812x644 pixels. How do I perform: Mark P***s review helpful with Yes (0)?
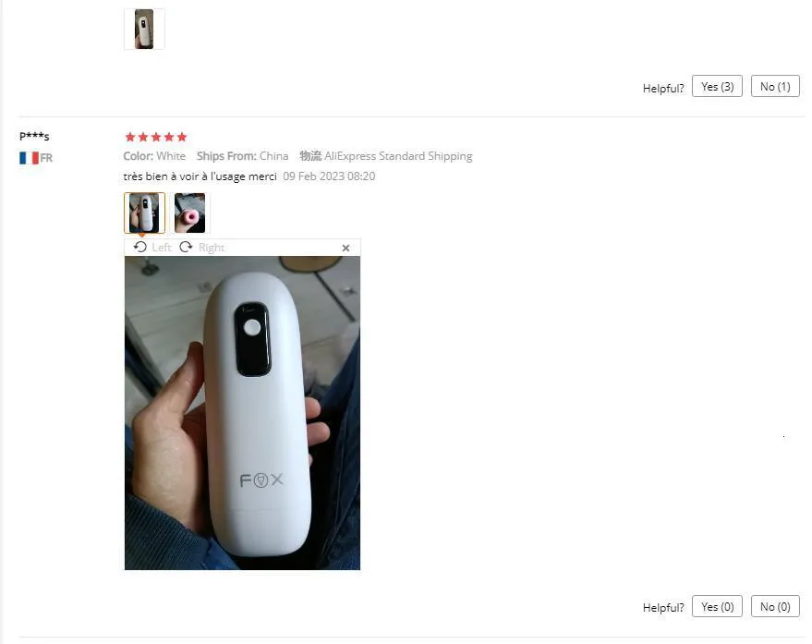pyautogui.click(x=717, y=607)
